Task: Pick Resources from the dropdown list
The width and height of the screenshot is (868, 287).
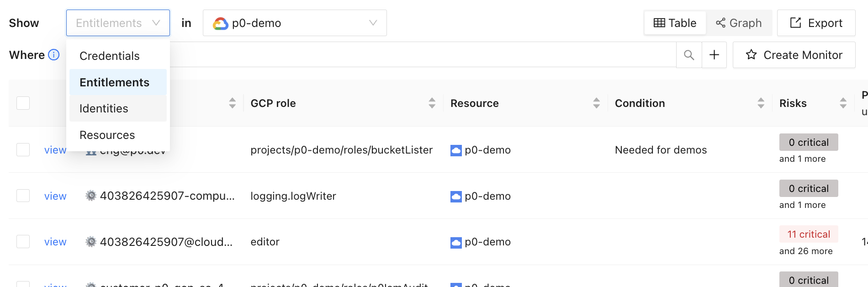Action: click(107, 135)
